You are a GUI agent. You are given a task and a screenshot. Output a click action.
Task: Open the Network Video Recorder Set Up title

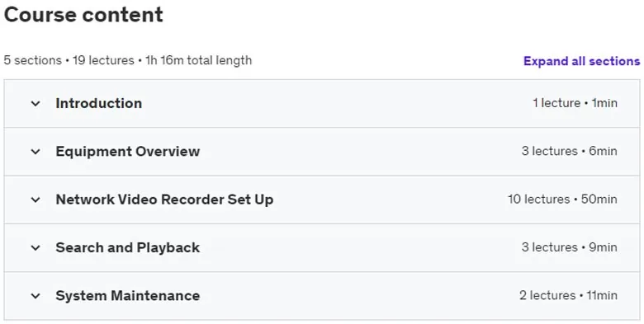point(164,200)
